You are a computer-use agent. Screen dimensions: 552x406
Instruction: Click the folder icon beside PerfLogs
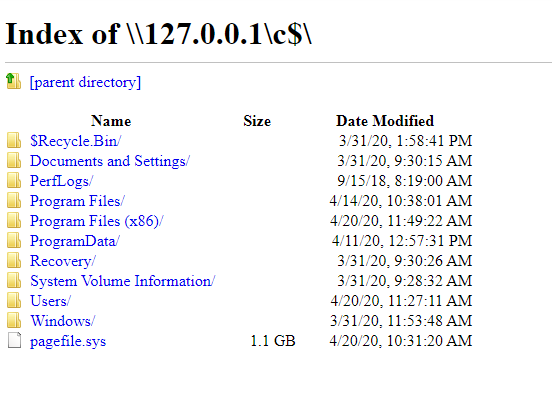coord(14,180)
